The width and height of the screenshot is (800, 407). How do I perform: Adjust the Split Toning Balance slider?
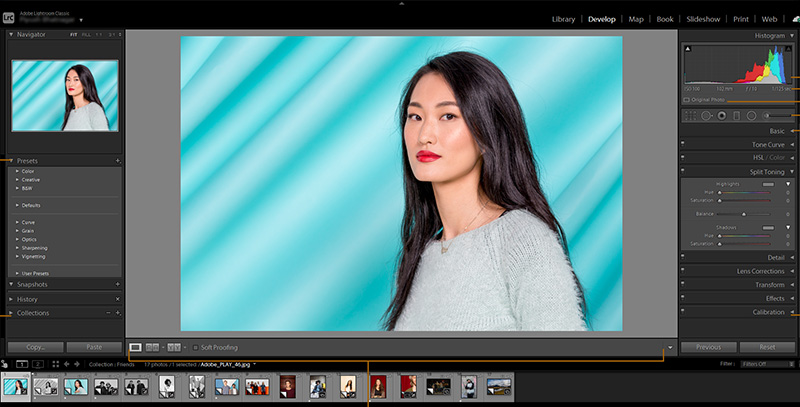tap(743, 214)
